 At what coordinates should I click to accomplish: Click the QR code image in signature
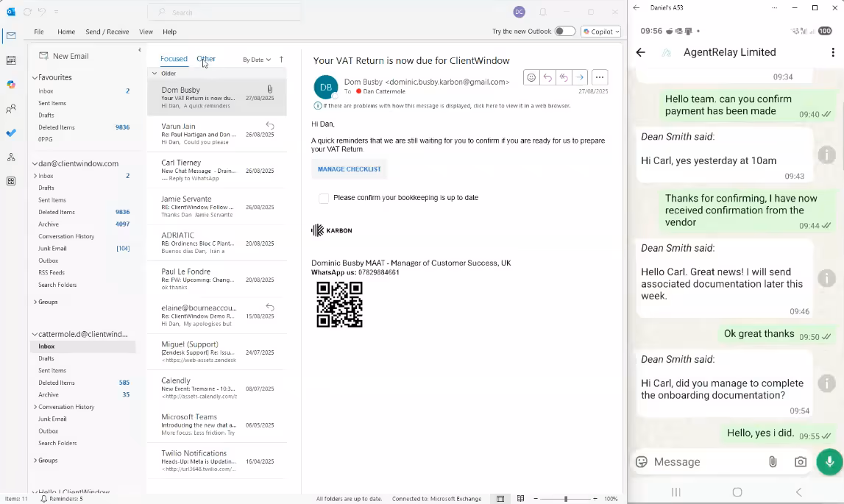pyautogui.click(x=340, y=305)
